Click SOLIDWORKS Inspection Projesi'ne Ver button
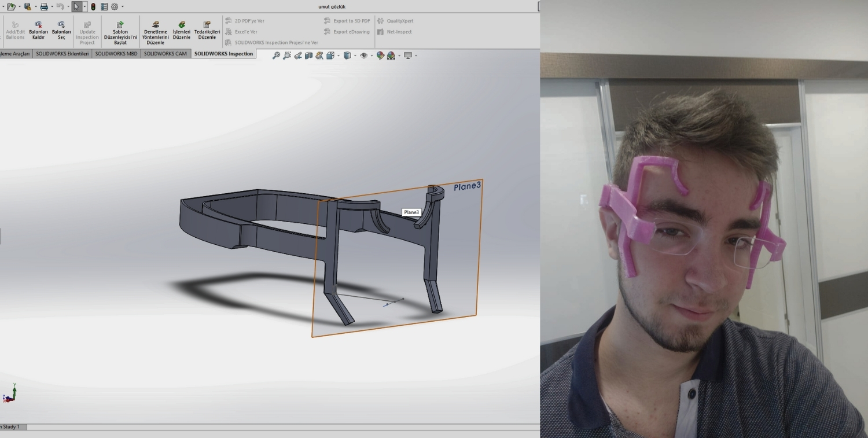 271,43
